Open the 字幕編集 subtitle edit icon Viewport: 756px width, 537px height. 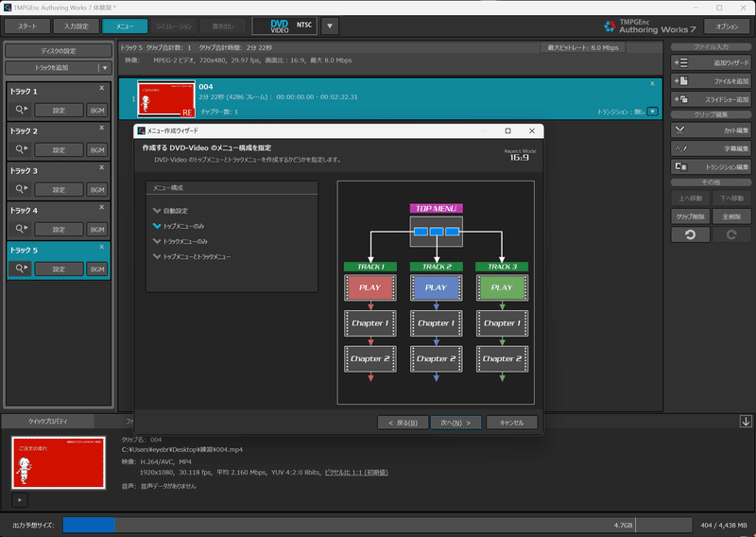pos(680,148)
